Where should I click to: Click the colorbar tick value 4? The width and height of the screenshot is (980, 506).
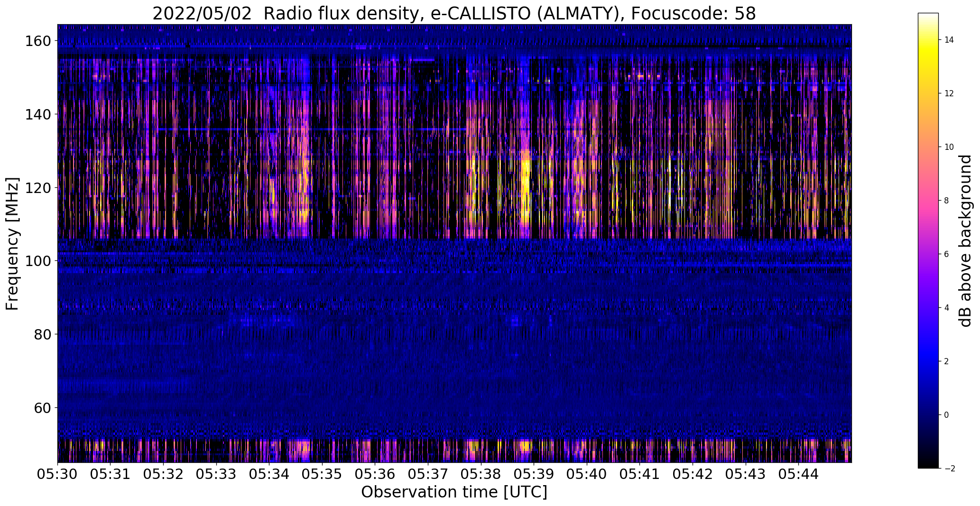click(x=947, y=308)
